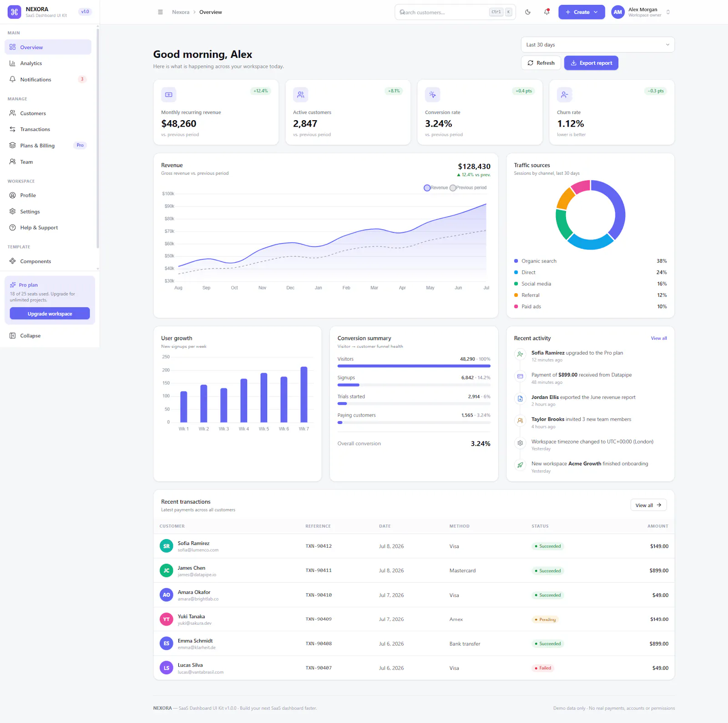This screenshot has height=723, width=728.
Task: Click Sofia Ramirez upgrade activity icon
Action: (520, 354)
